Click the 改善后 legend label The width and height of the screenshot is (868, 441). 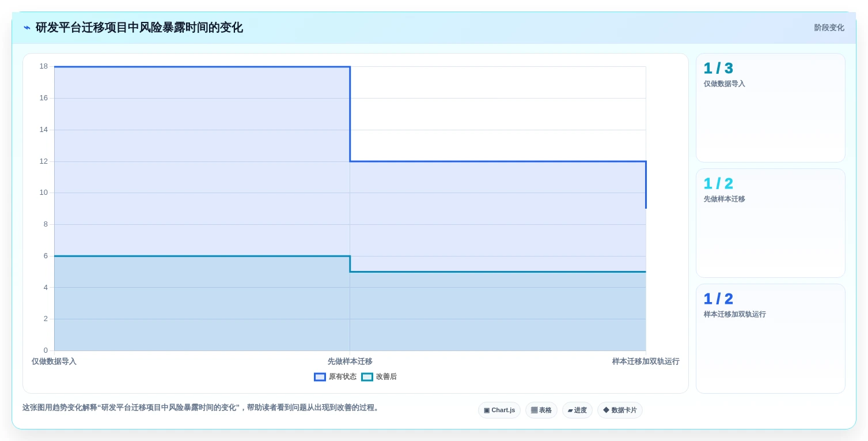click(x=386, y=377)
